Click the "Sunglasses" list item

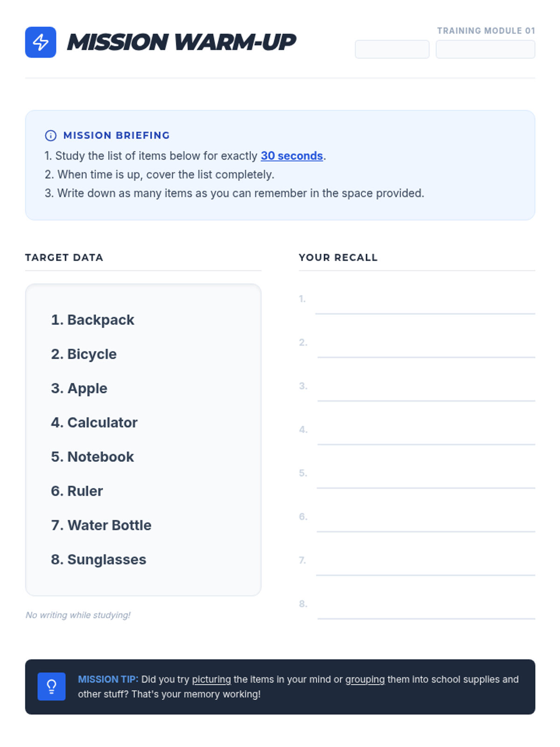(x=98, y=559)
